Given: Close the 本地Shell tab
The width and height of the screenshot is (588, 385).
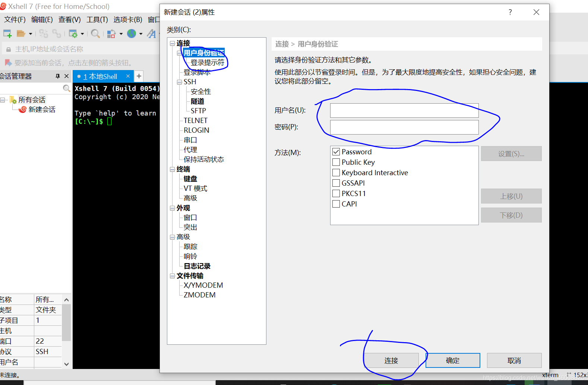Looking at the screenshot, I should (128, 76).
